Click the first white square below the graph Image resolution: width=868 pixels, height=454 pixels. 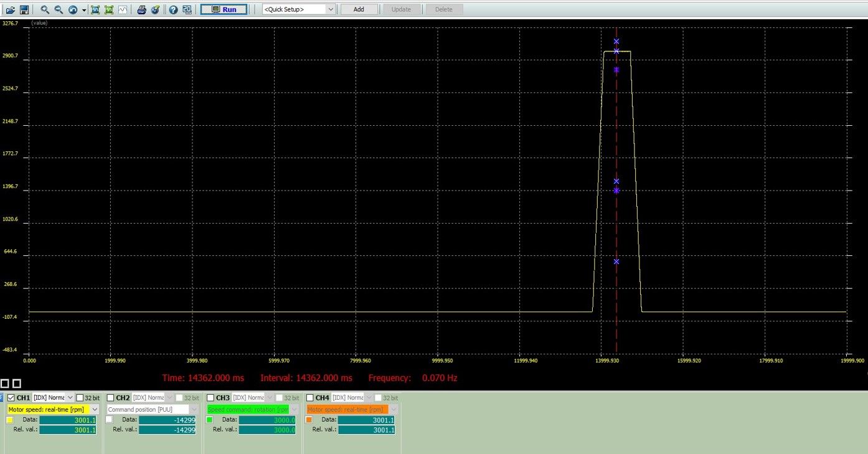pos(4,384)
